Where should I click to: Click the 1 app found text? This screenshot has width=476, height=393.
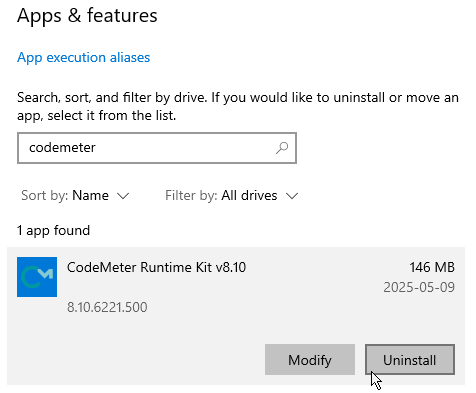[x=53, y=231]
